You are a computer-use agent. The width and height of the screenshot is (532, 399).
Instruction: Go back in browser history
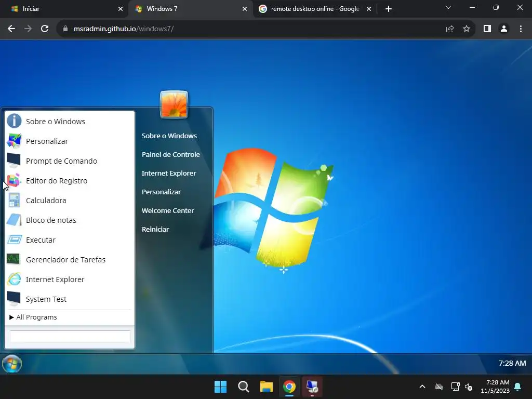point(11,29)
